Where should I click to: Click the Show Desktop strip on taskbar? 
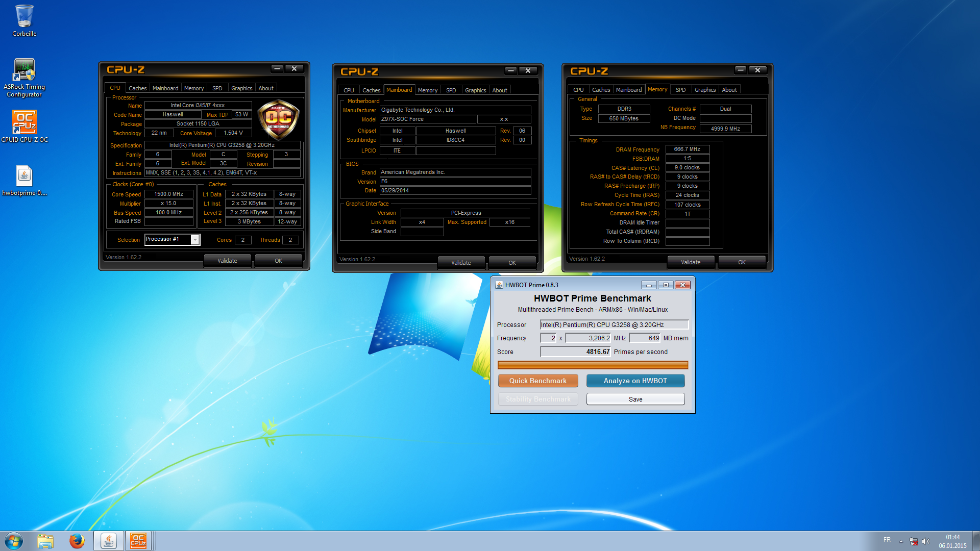click(x=976, y=541)
